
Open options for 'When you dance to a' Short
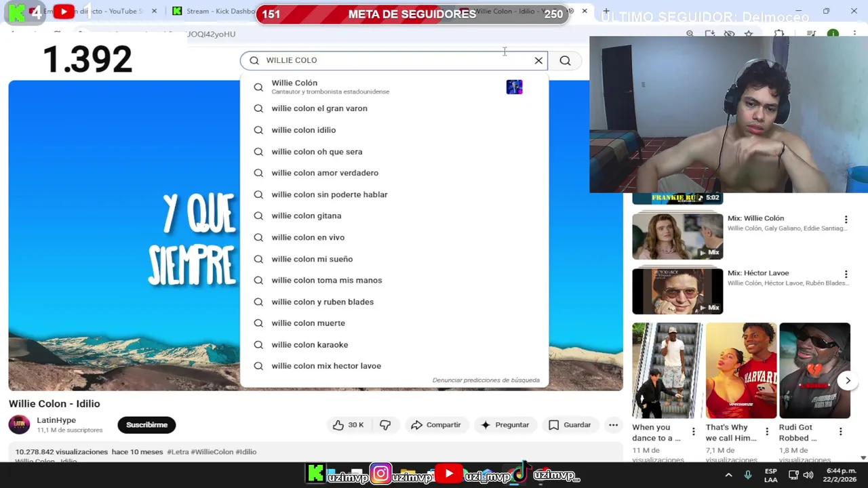coord(693,432)
